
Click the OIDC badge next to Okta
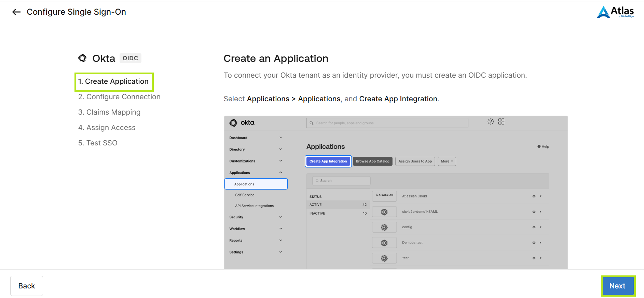(x=131, y=58)
